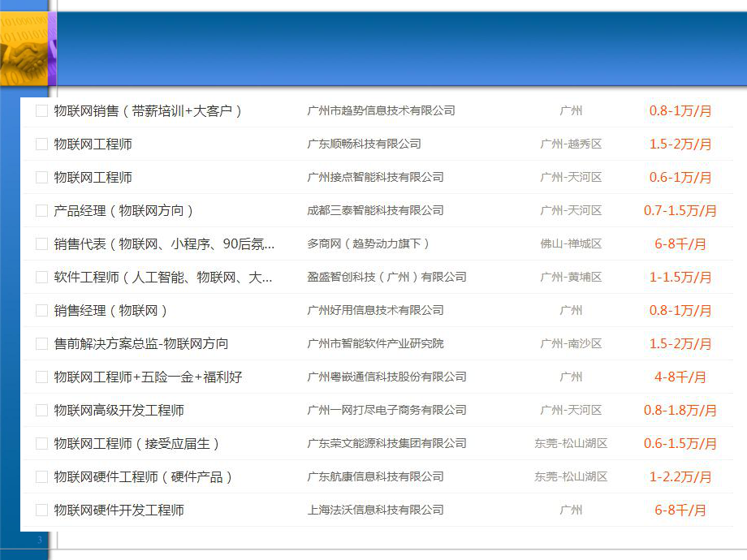Select the checkbox for 物联网高级开发工程师
The height and width of the screenshot is (560, 747).
click(x=41, y=409)
